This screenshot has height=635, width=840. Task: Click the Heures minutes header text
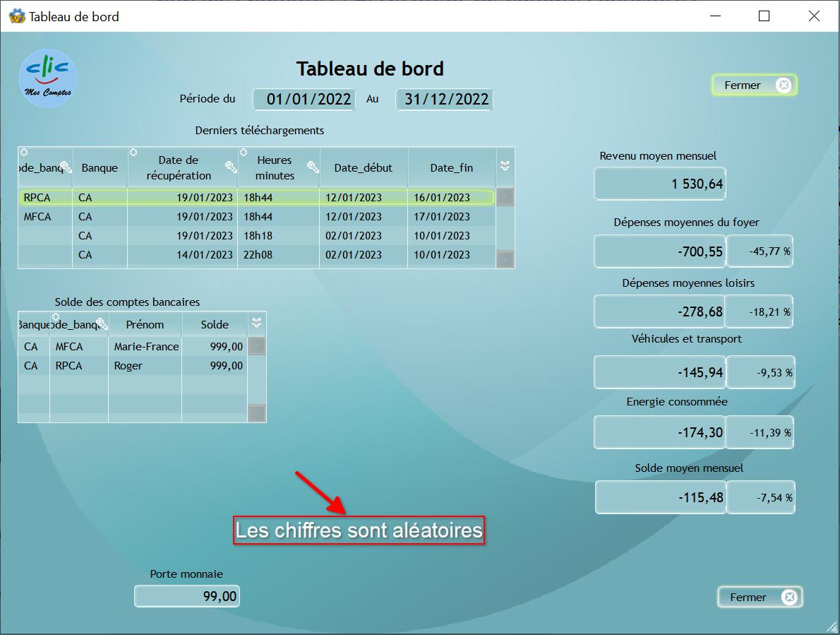pos(275,167)
